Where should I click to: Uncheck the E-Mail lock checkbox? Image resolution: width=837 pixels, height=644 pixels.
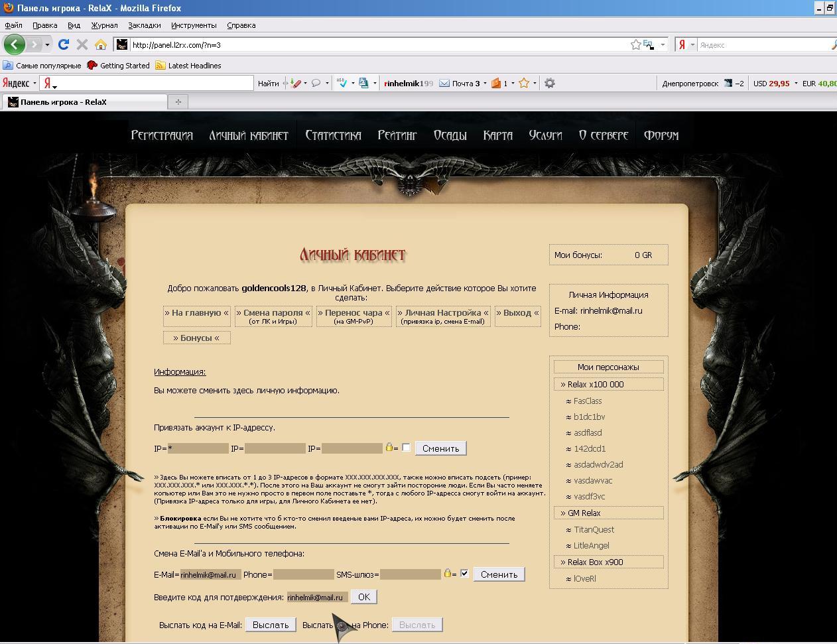click(464, 574)
